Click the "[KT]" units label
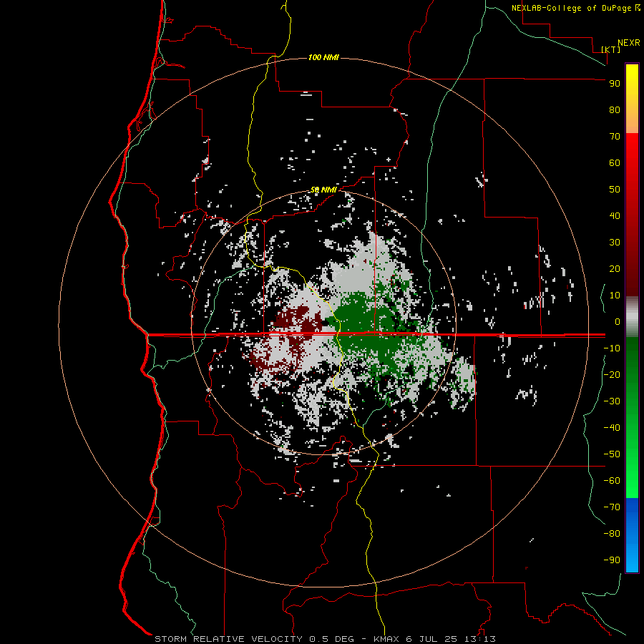644x644 pixels. point(611,49)
